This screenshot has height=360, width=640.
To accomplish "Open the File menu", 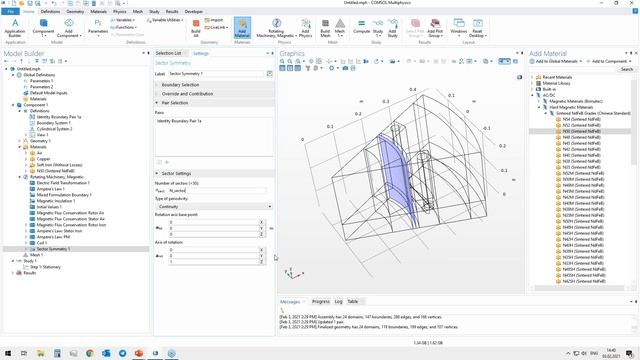I will [10, 11].
